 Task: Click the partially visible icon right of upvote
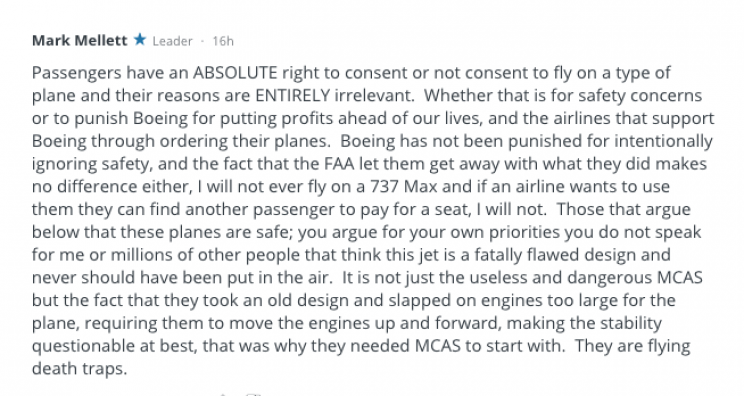click(x=254, y=394)
